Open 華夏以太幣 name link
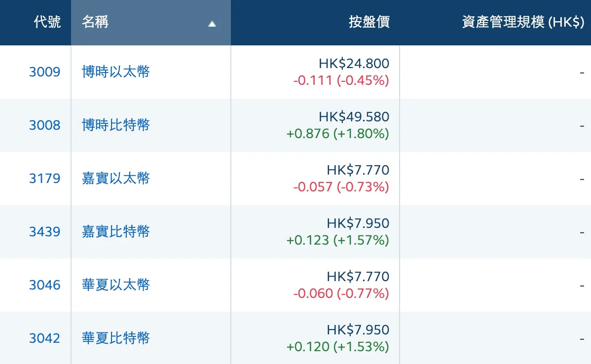Screen dimensions: 591x364 (x=116, y=285)
